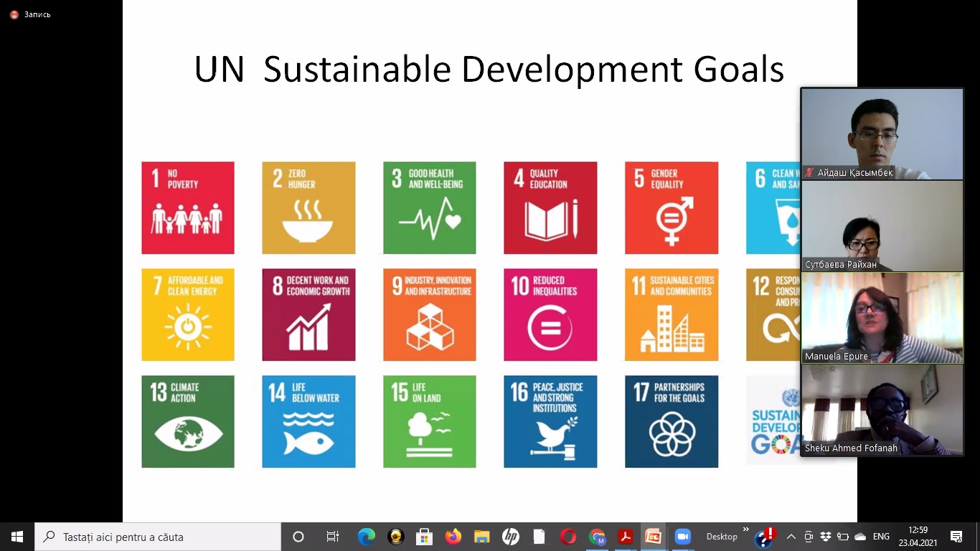The height and width of the screenshot is (551, 980).
Task: Open Microsoft Edge browser
Action: point(367,537)
